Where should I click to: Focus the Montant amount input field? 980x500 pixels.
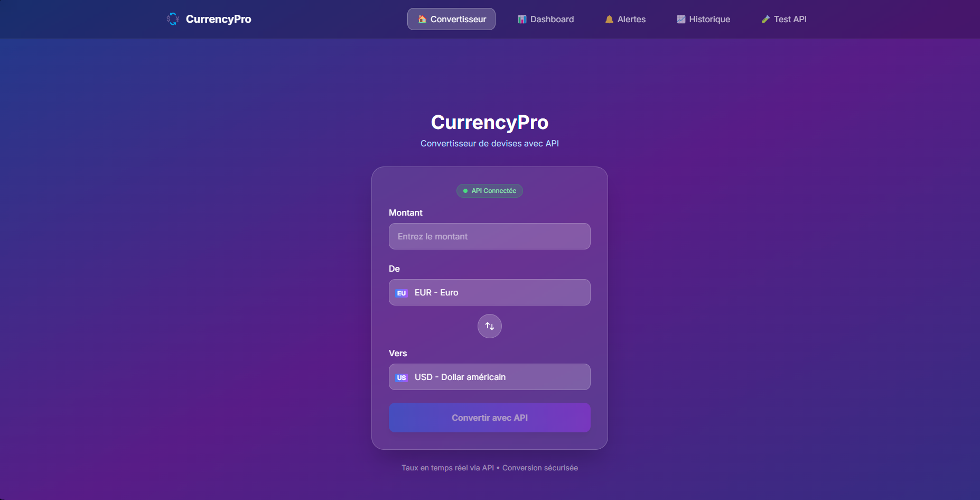point(490,236)
